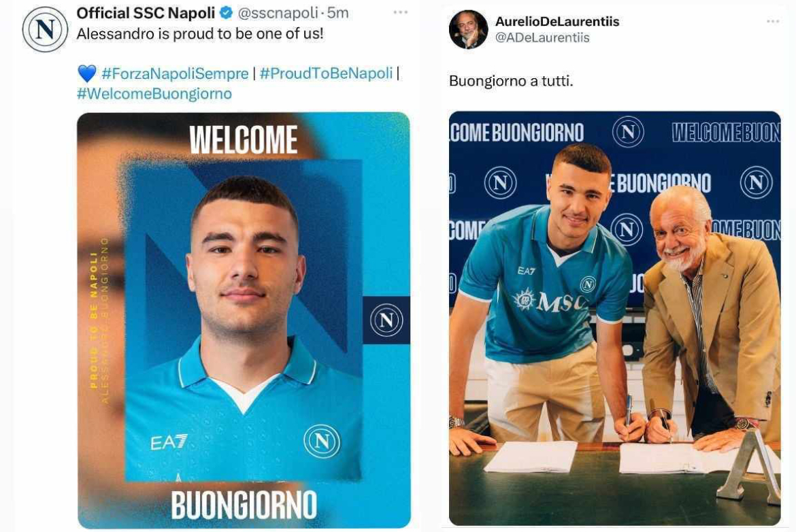This screenshot has height=532, width=796.
Task: Click the AurelioDeLaurentiis display name
Action: (557, 22)
